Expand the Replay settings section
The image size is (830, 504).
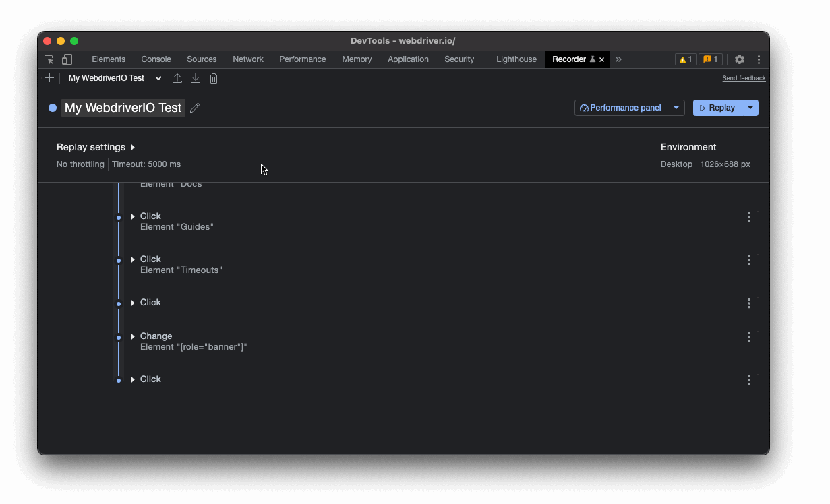96,147
